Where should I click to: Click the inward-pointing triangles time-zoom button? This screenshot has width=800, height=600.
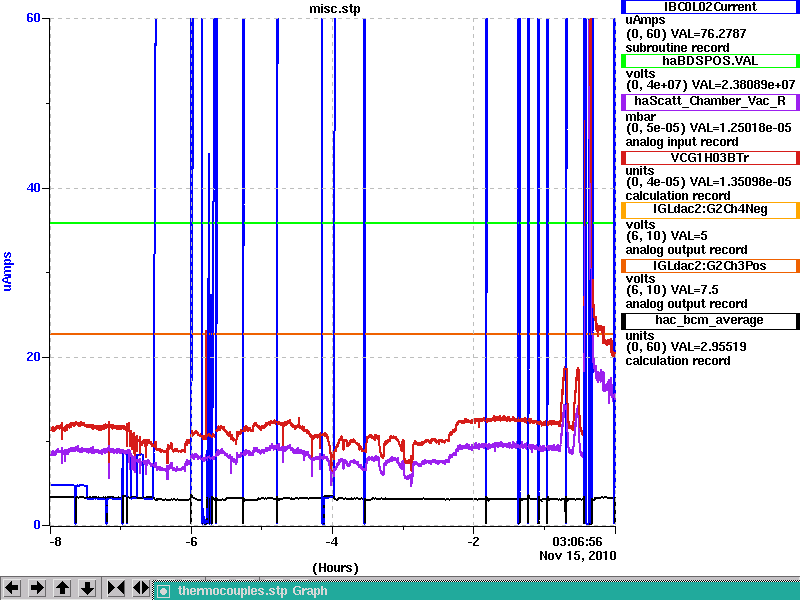pyautogui.click(x=116, y=588)
